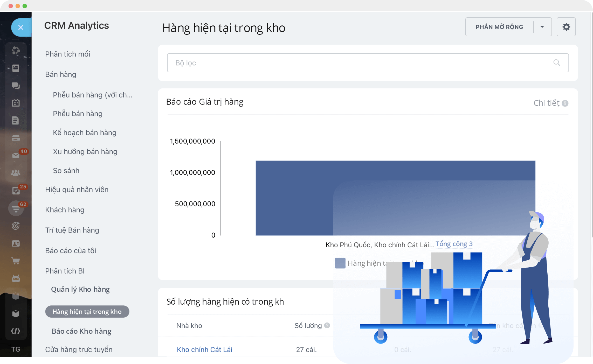Open Kế hoạch bán hàng report
Image resolution: width=593 pixels, height=364 pixels.
point(85,133)
